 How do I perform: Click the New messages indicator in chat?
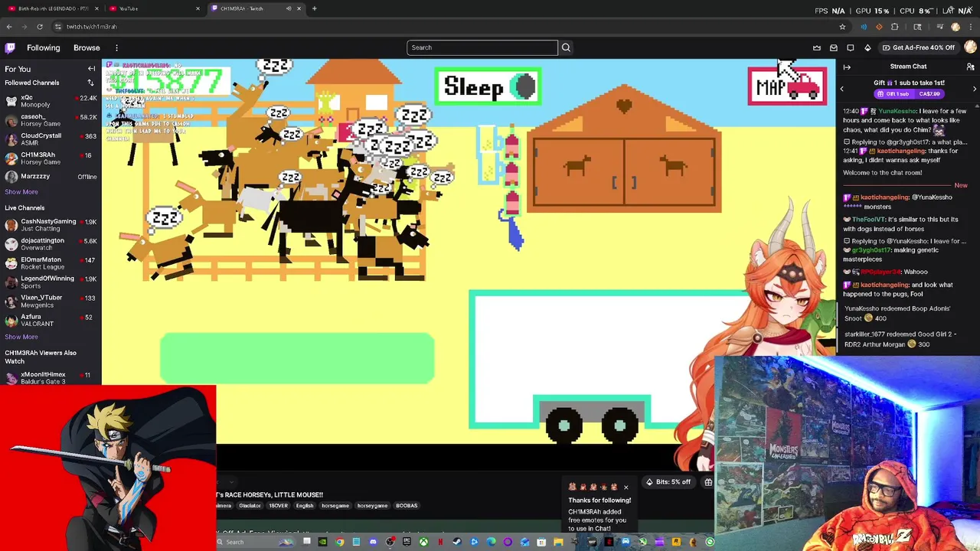[961, 185]
